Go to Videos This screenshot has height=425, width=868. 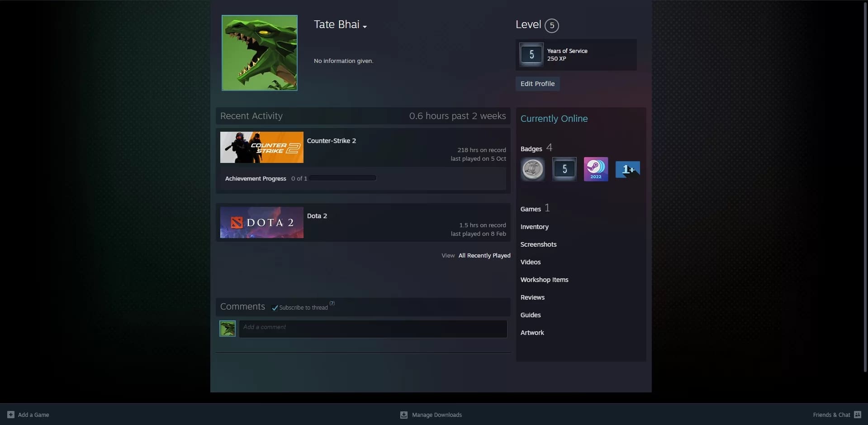[531, 262]
